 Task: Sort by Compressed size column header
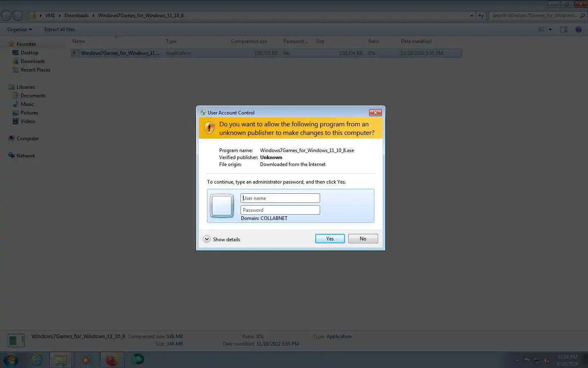coord(249,41)
